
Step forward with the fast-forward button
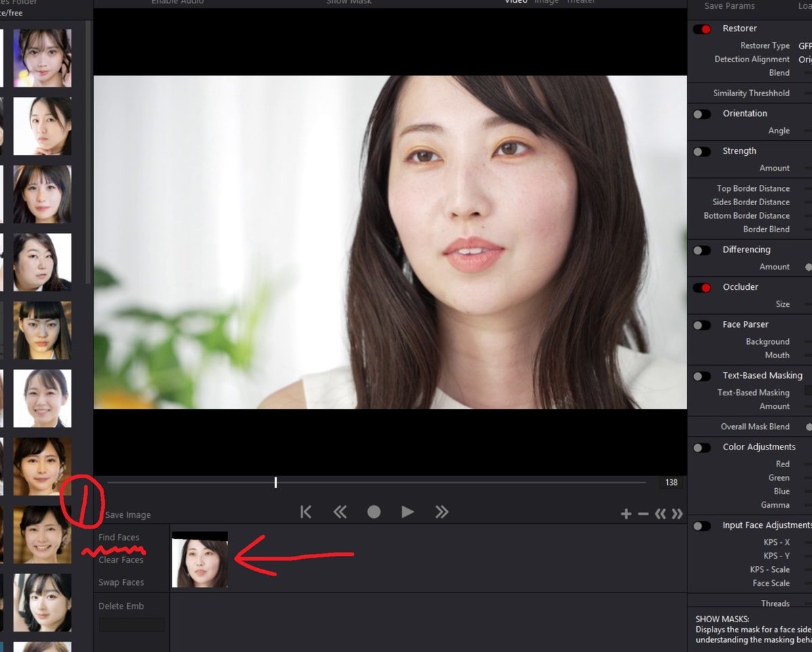[442, 513]
